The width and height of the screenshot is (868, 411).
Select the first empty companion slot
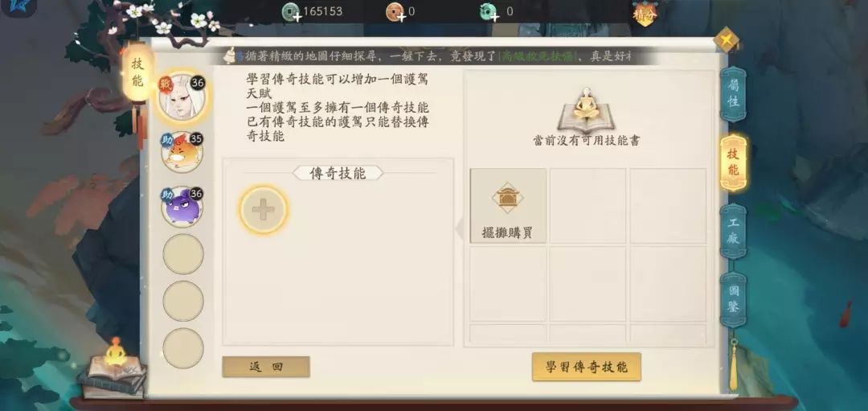click(182, 253)
